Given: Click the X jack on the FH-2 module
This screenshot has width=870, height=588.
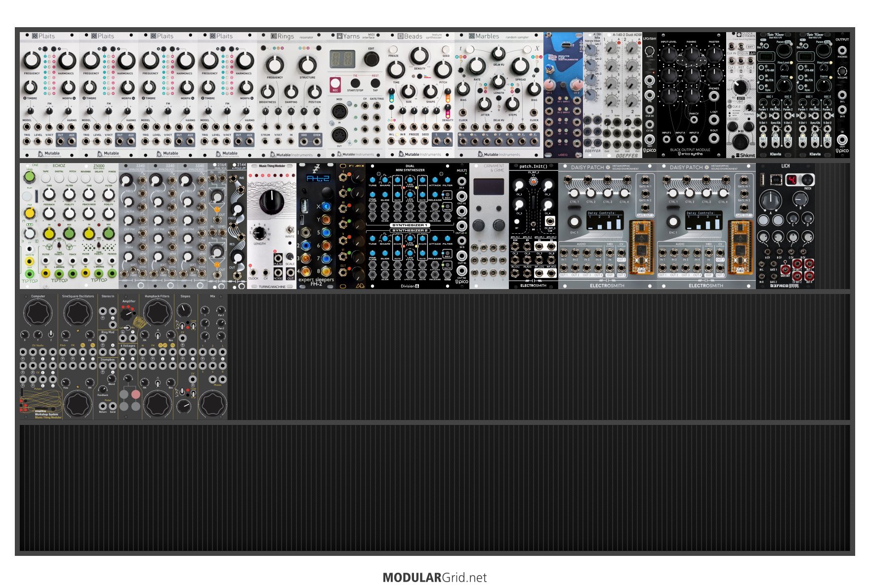Looking at the screenshot, I should coord(326,206).
